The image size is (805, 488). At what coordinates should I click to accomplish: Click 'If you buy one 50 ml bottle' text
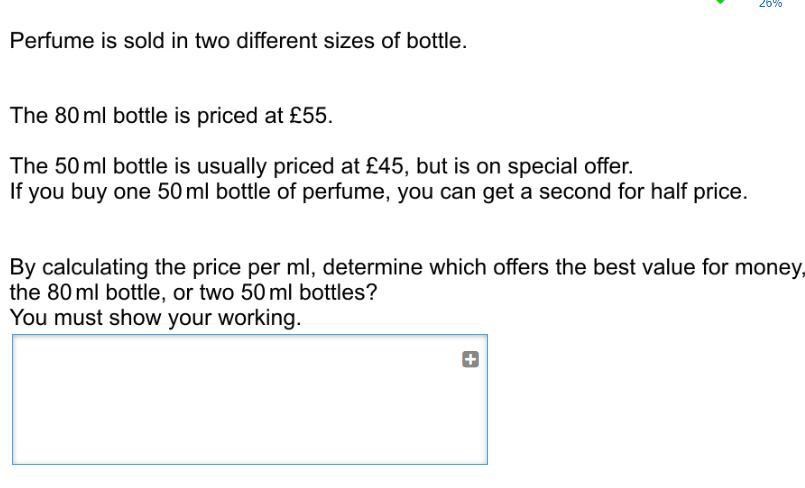click(141, 191)
